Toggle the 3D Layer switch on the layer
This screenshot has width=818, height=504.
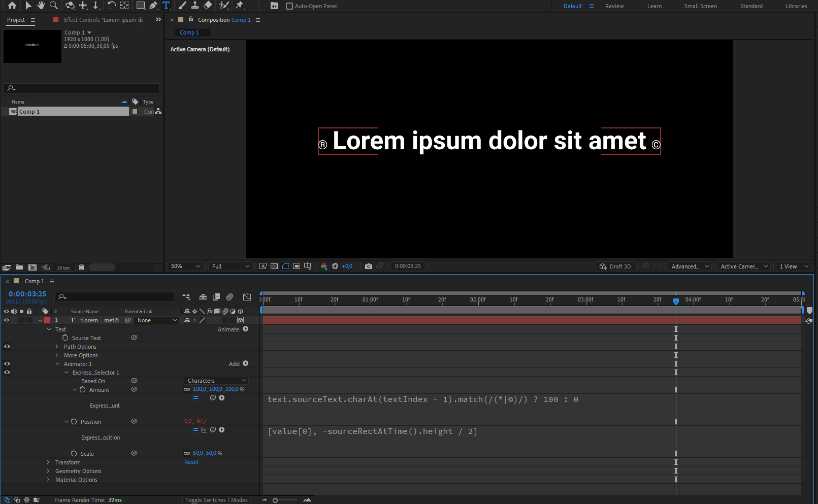[x=240, y=320]
